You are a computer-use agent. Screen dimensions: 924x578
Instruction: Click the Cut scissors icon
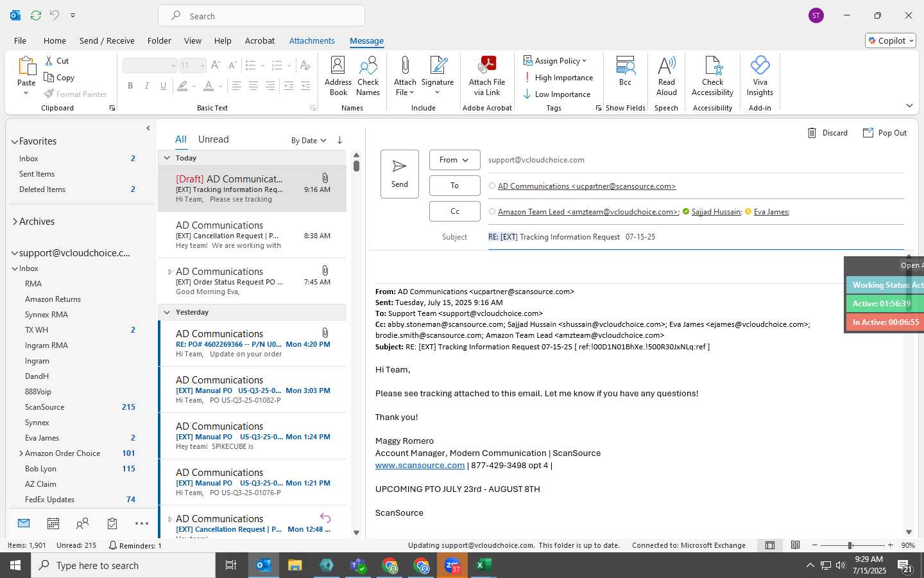coord(49,60)
